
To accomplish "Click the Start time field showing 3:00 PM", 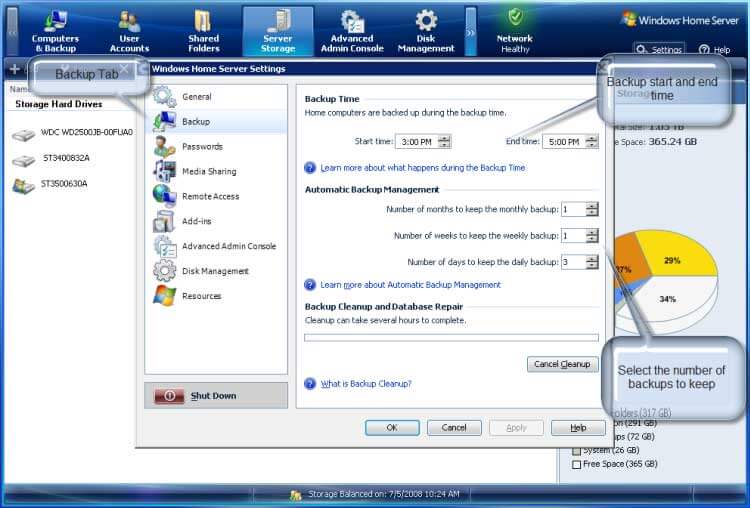I will [x=417, y=142].
